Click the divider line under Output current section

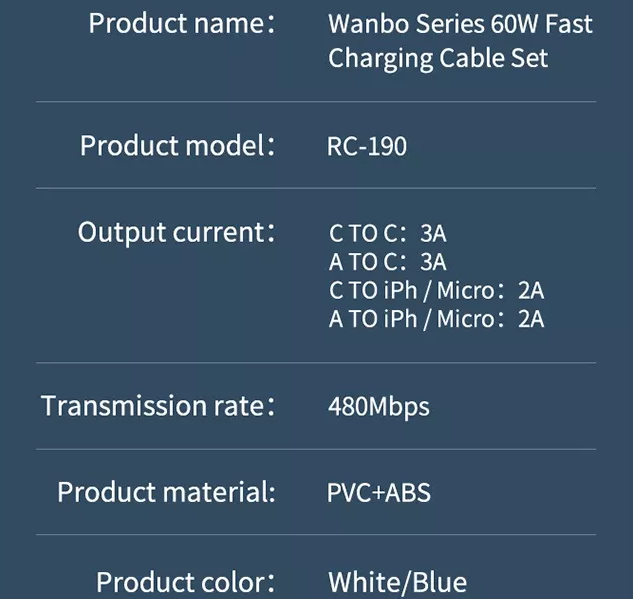point(316,362)
